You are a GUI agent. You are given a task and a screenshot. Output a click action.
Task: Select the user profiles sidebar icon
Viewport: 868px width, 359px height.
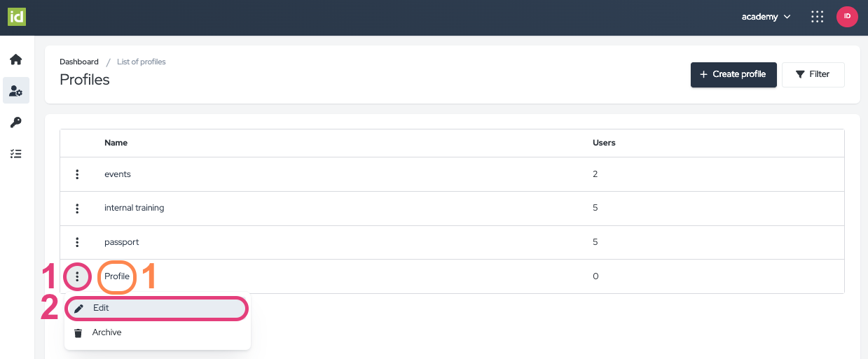tap(16, 91)
